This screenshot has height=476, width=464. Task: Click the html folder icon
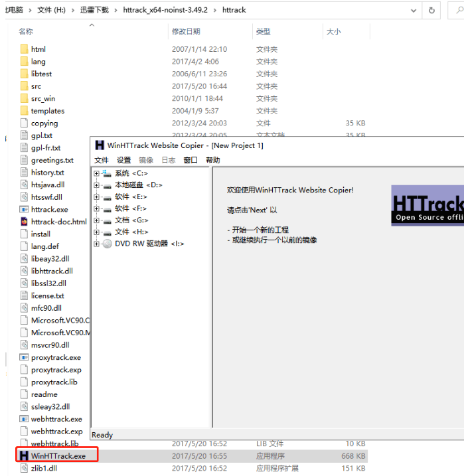(x=24, y=49)
